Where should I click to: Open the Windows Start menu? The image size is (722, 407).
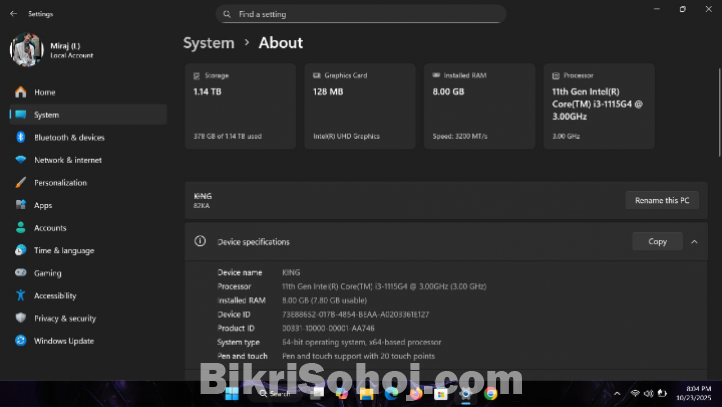pyautogui.click(x=232, y=394)
